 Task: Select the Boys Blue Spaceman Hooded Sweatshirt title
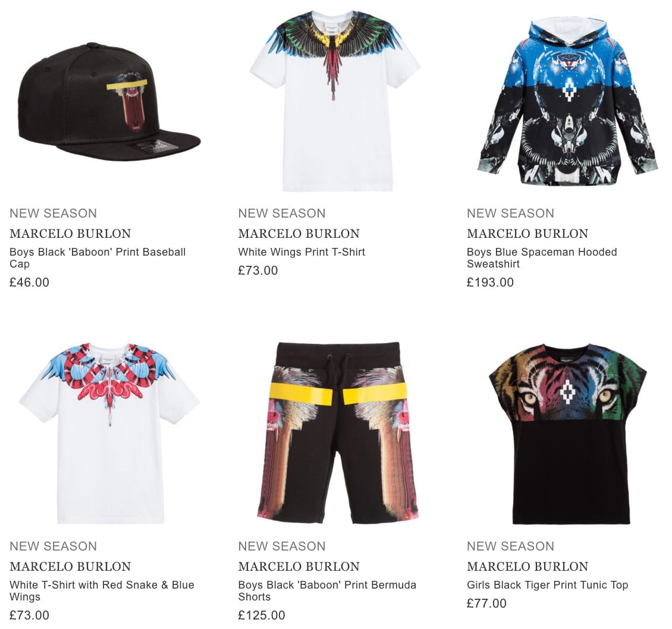pyautogui.click(x=542, y=257)
